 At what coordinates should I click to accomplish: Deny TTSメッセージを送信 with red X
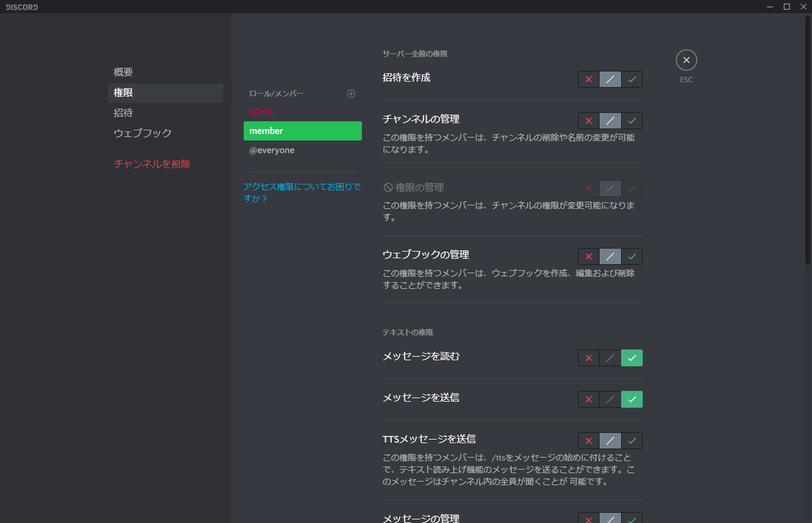(589, 441)
